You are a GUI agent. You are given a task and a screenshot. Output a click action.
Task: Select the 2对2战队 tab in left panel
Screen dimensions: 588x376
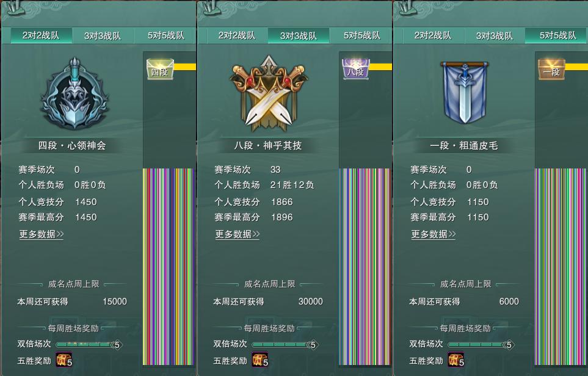point(41,35)
